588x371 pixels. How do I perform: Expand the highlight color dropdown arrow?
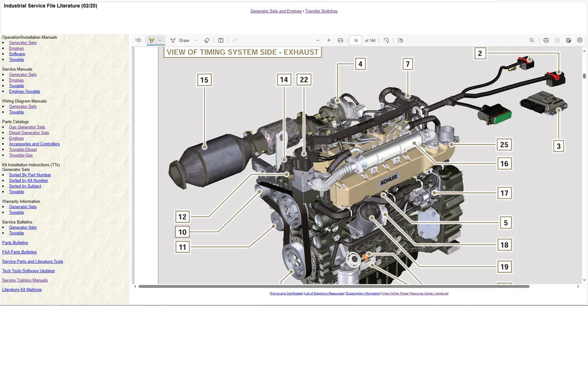coord(160,40)
